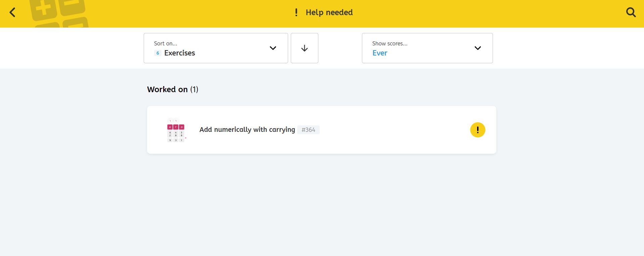Click the faded calculator logo in header
Screen dimensions: 644x256
[59, 13]
